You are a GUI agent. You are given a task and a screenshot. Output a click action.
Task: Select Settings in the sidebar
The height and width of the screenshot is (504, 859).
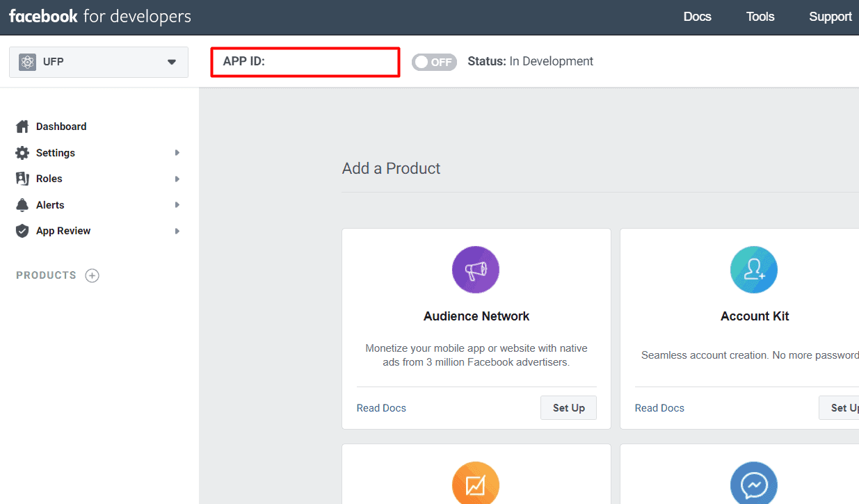[56, 153]
